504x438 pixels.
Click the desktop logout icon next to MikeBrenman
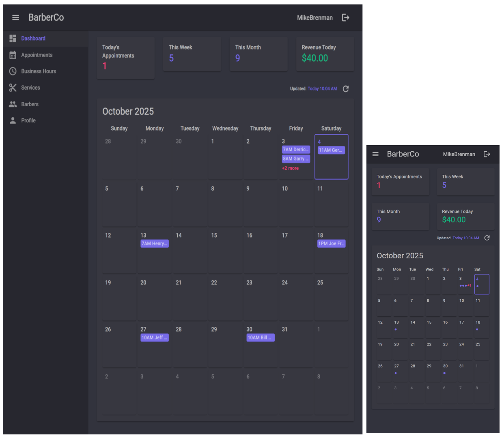345,17
